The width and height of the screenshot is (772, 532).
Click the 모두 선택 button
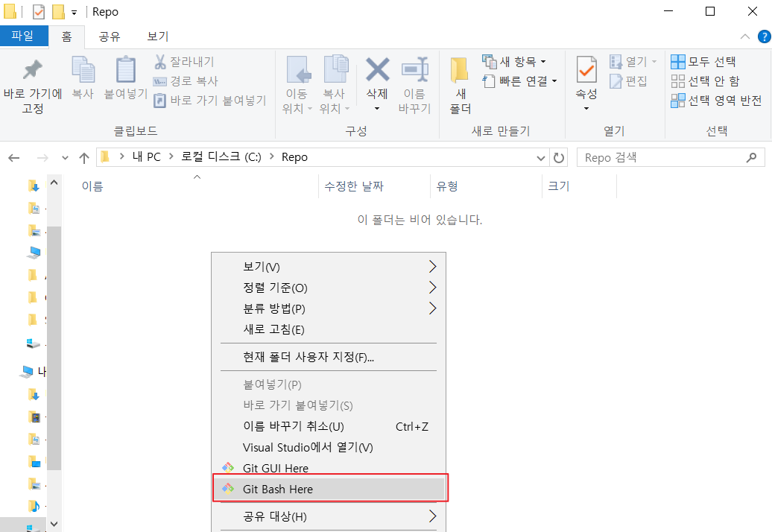(703, 62)
